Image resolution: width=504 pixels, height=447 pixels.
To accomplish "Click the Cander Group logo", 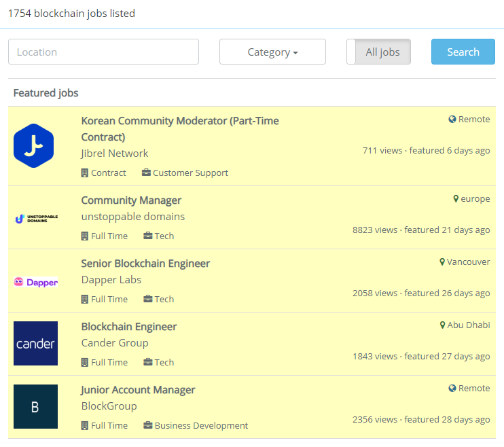I will pos(36,344).
